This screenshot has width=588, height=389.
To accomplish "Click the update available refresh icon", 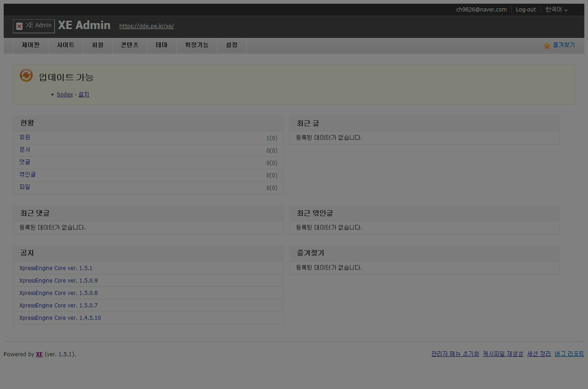I will pos(26,76).
